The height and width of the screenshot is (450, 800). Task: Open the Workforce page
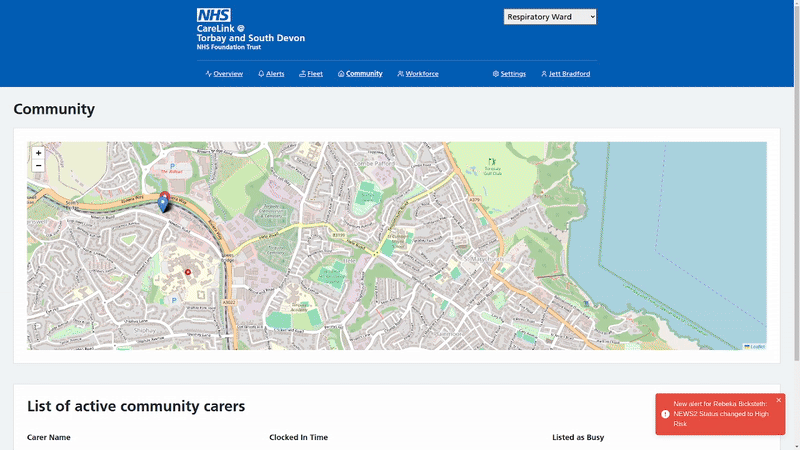coord(421,74)
